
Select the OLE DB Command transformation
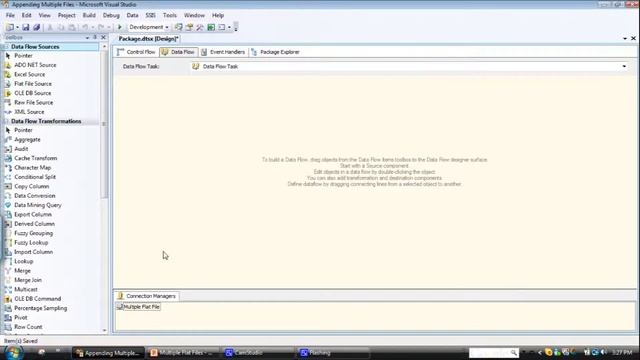click(x=38, y=299)
